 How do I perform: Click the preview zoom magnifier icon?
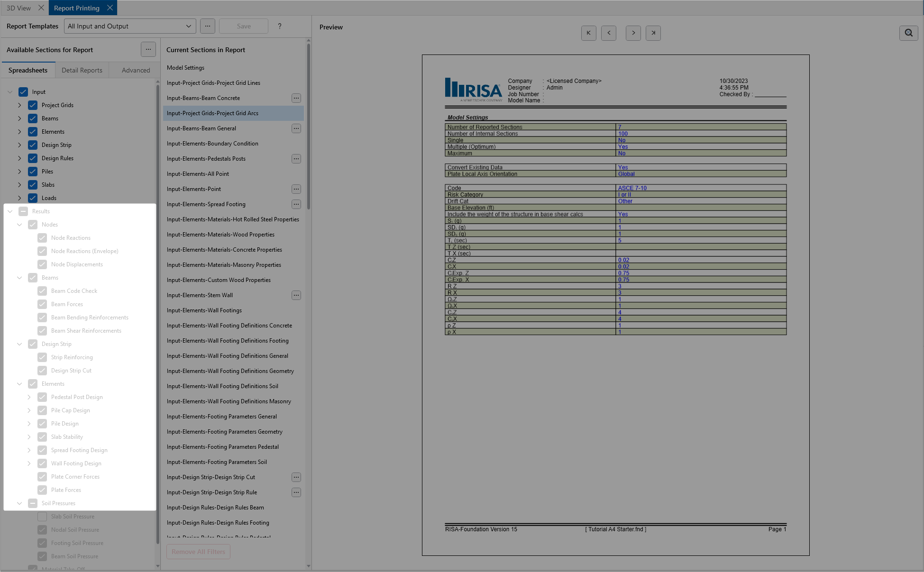(908, 33)
